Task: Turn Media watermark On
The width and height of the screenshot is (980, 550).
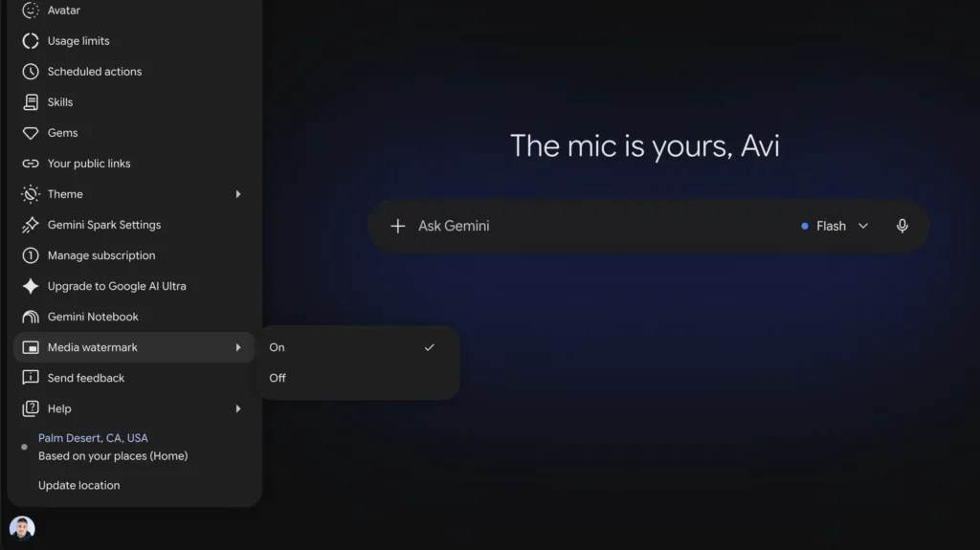Action: click(x=360, y=347)
